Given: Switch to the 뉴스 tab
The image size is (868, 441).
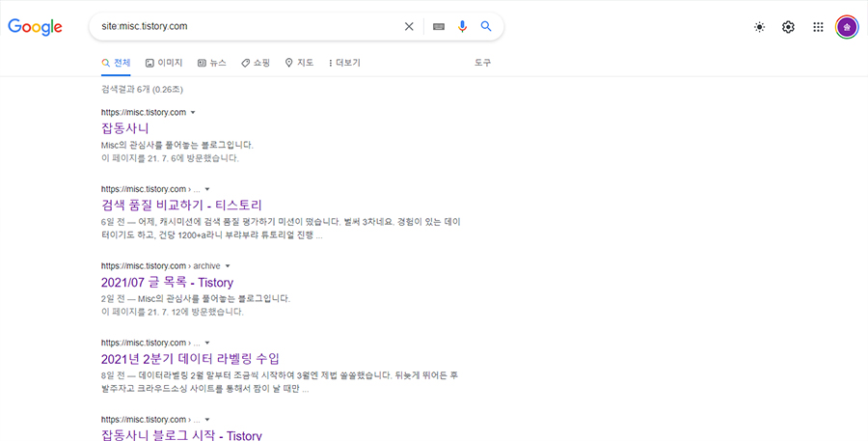Looking at the screenshot, I should [212, 63].
